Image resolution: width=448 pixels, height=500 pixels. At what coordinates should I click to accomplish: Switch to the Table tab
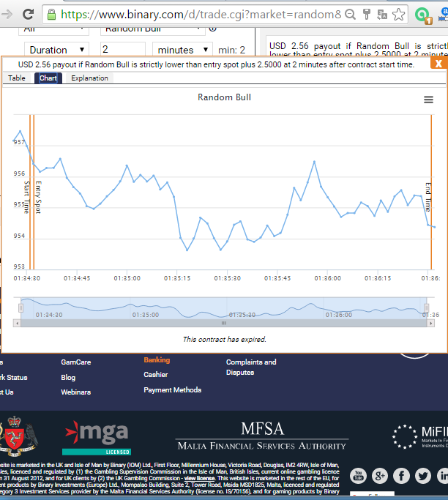pyautogui.click(x=17, y=78)
